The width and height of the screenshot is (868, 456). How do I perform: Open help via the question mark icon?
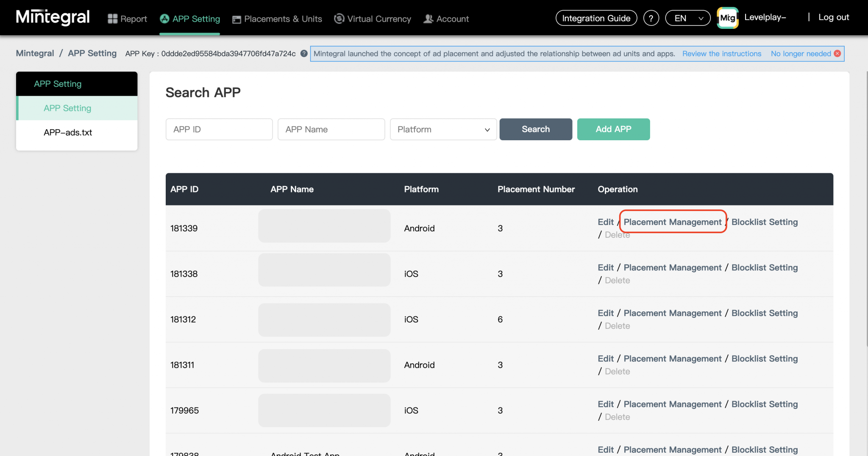651,18
